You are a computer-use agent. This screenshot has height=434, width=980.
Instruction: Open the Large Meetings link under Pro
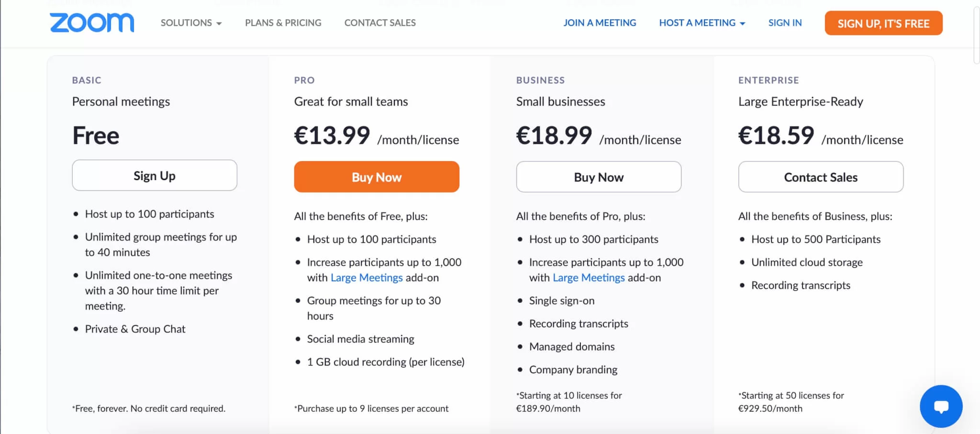click(x=366, y=277)
